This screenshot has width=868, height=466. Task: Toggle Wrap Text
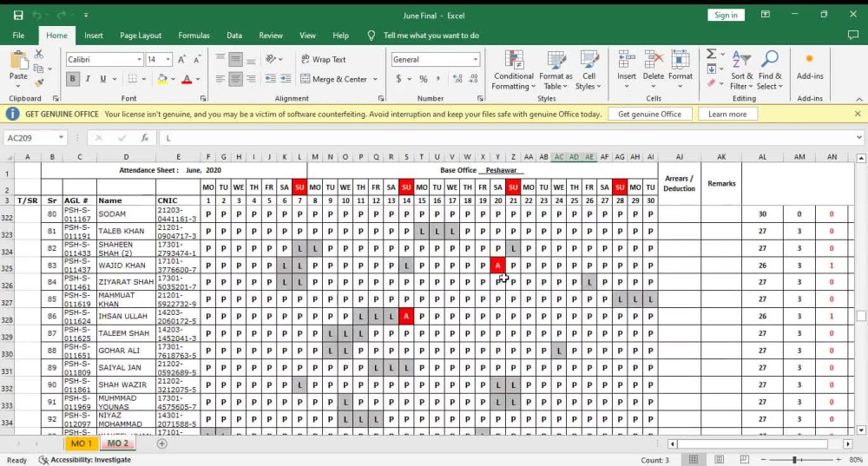click(323, 59)
